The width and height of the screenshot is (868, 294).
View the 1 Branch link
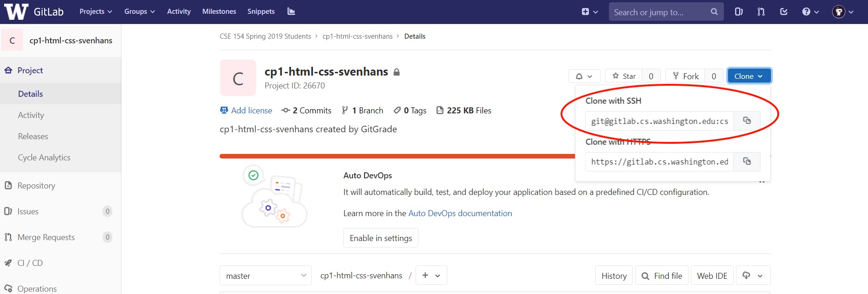tap(362, 111)
